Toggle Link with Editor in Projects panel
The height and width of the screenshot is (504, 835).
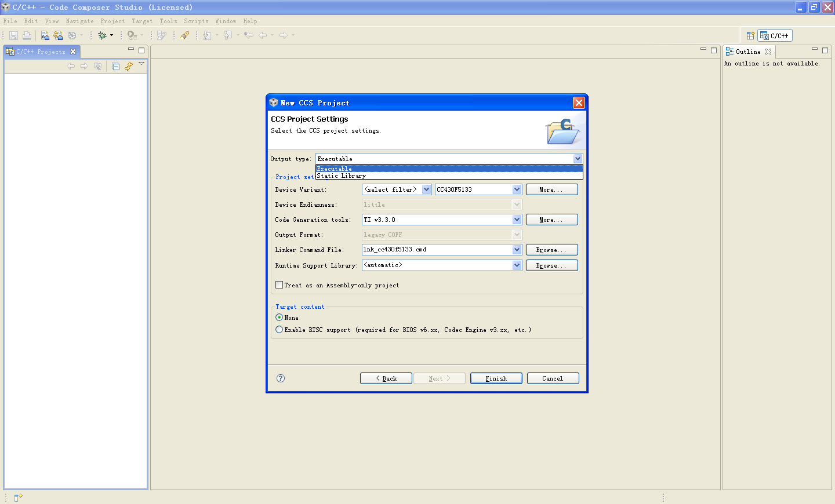[129, 66]
